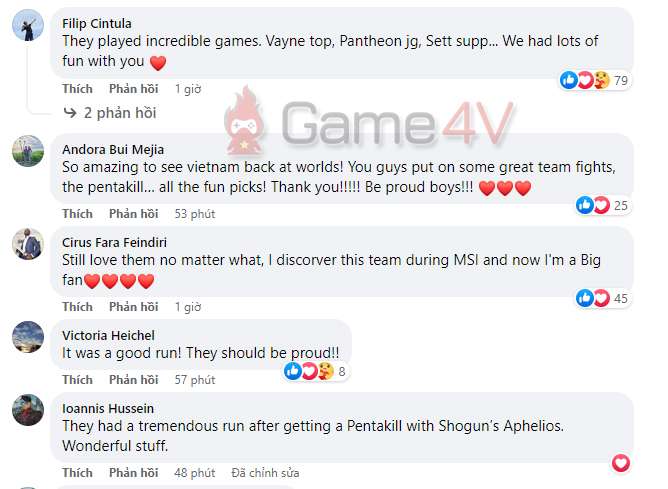
Task: Click Victoria Heichel's avatar thumbnail
Action: pos(28,337)
